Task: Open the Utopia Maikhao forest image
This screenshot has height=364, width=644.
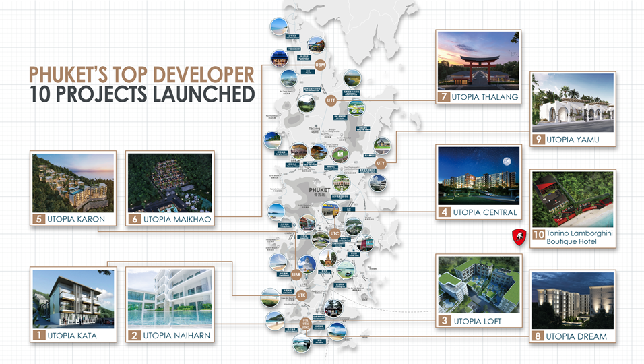Action: [170, 183]
